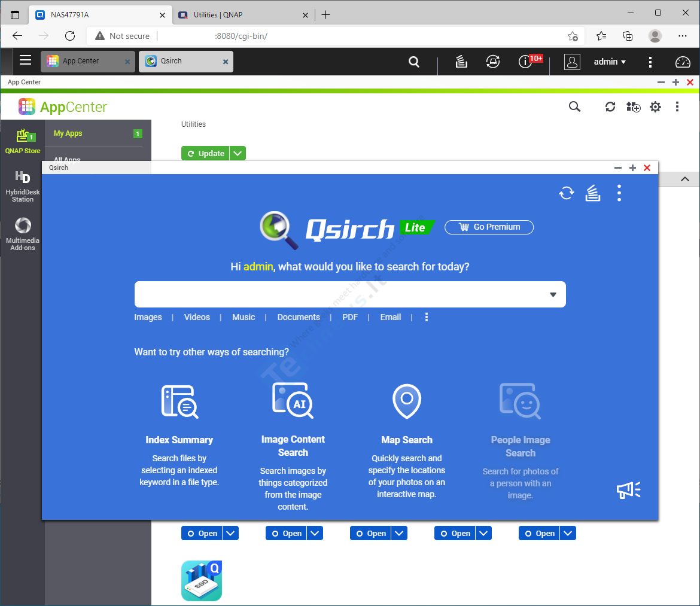Click the Map Search heading
Image resolution: width=700 pixels, height=606 pixels.
tap(407, 440)
